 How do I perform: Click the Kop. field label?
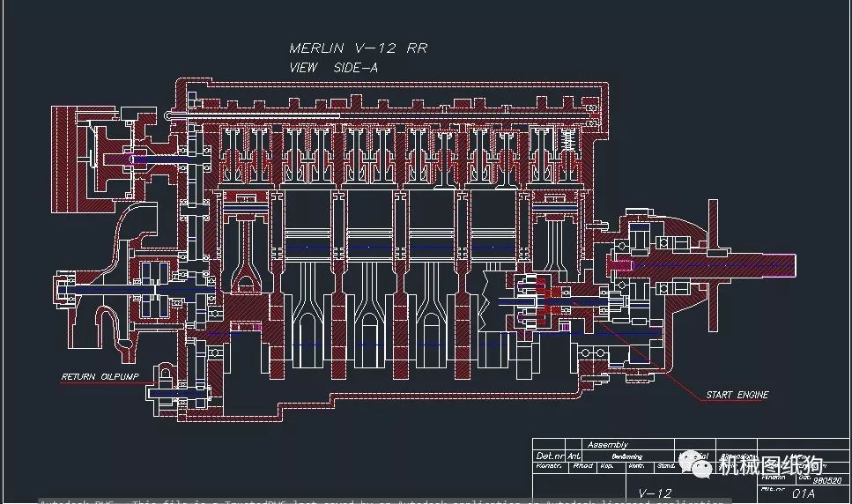[606, 466]
